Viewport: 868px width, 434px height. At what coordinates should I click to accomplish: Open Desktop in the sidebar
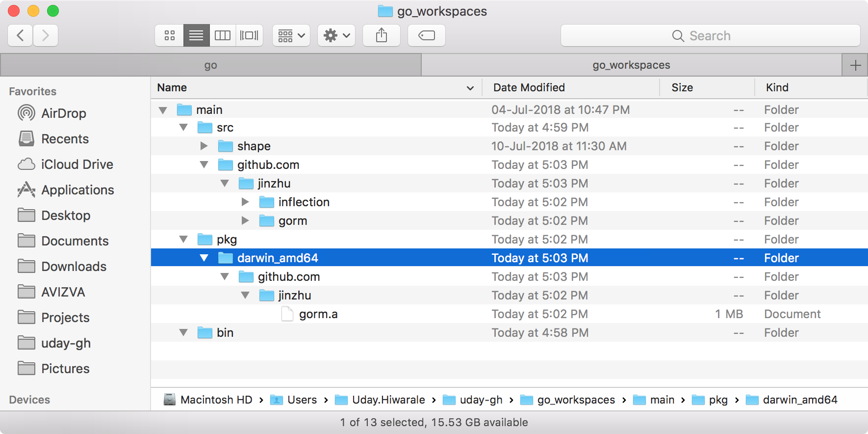pos(54,216)
